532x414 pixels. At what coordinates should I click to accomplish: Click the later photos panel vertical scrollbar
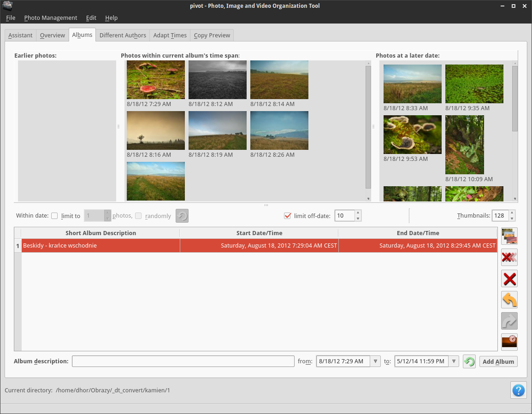pos(514,98)
